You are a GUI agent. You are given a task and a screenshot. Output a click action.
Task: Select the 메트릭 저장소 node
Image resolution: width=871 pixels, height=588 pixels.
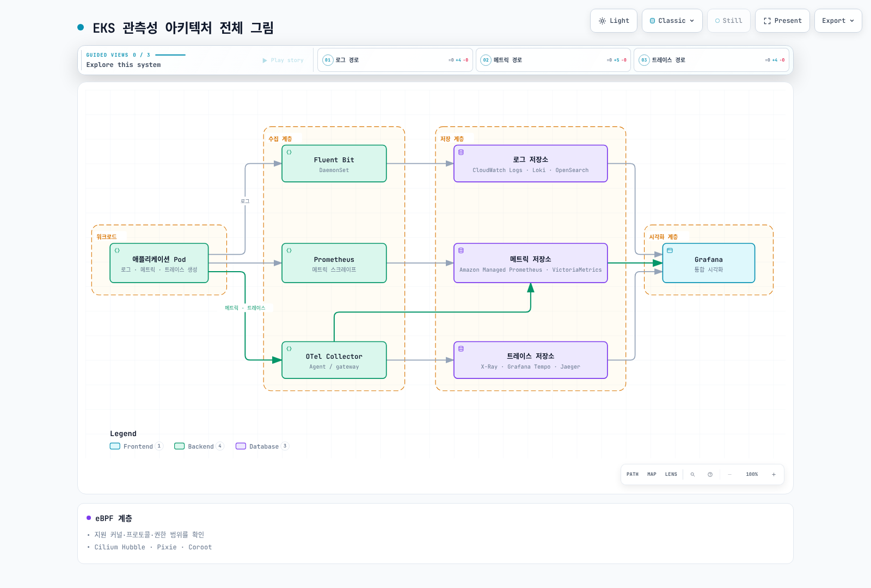[x=531, y=263]
